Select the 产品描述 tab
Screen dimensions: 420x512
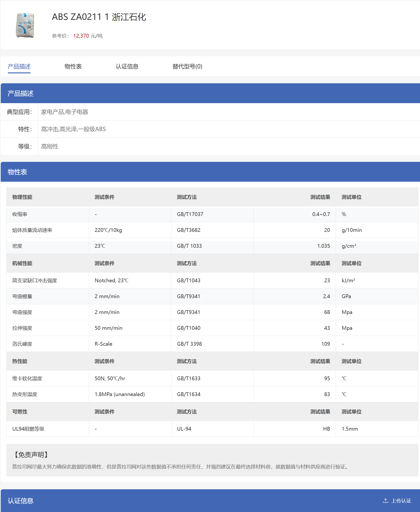(19, 66)
